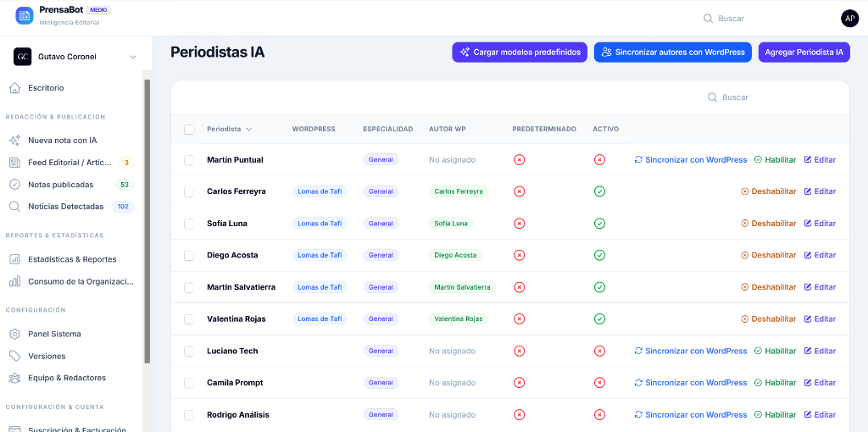Click the GC organization avatar
Screen dimensions: 868x432
(x=23, y=57)
